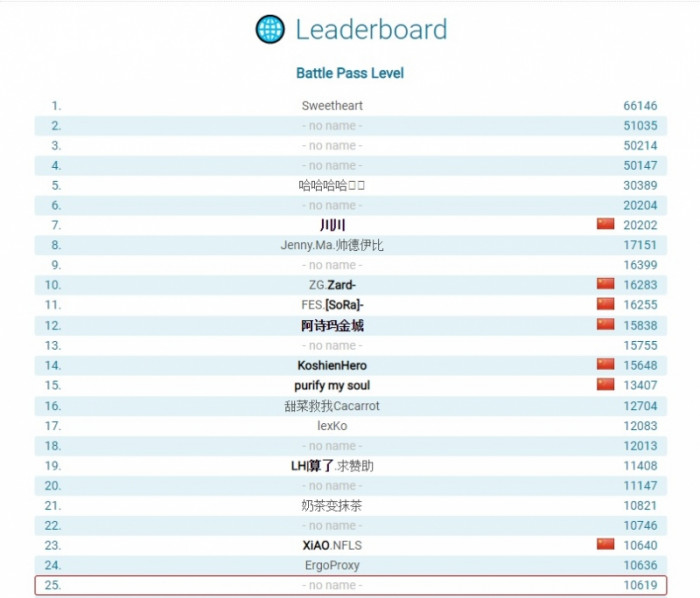Select the 奶茶变抹茶 player name
Viewport: 700px width, 598px height.
[332, 505]
